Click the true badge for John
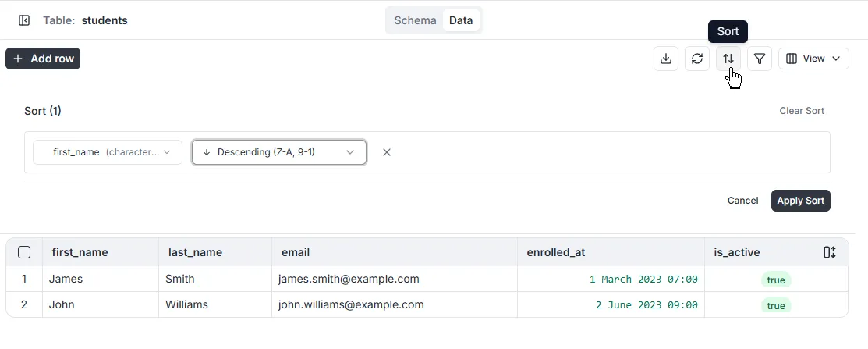Screen dimensions: 868x349 click(776, 305)
